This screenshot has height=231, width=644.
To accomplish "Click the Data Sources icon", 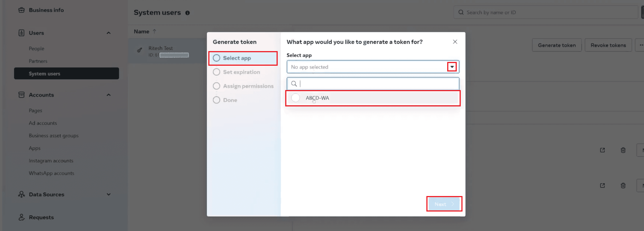I will click(21, 194).
